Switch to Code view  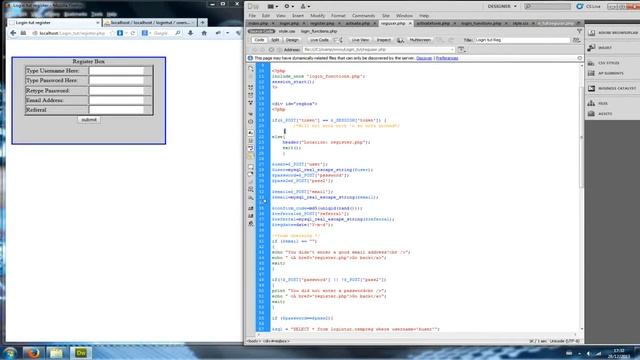tap(259, 40)
